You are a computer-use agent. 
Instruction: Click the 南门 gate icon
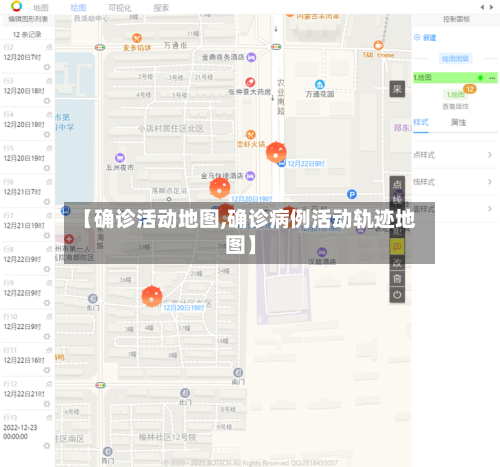(238, 372)
